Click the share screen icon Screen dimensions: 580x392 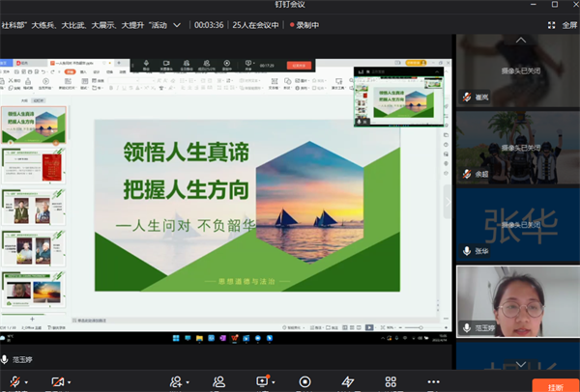pos(262,381)
